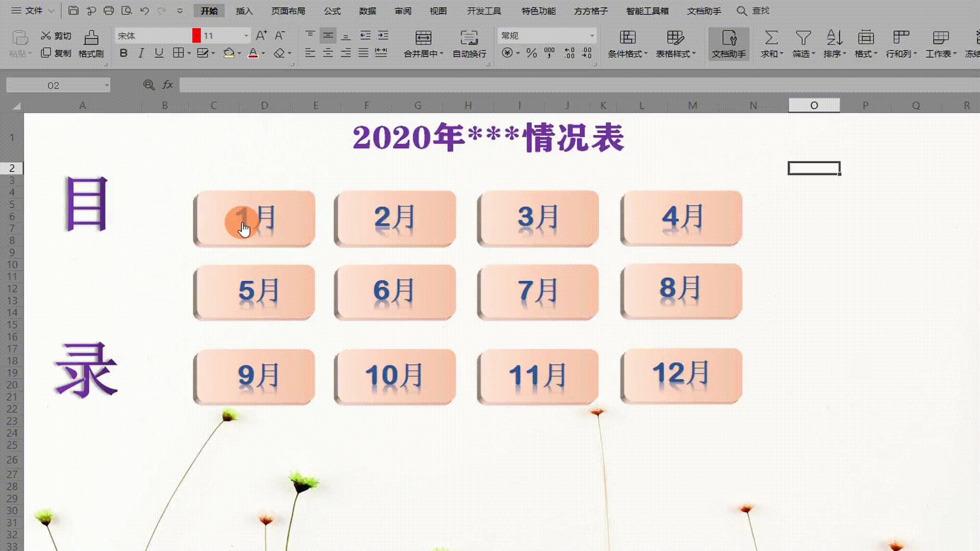Click the fill color bucket icon
The image size is (980, 551).
point(229,53)
